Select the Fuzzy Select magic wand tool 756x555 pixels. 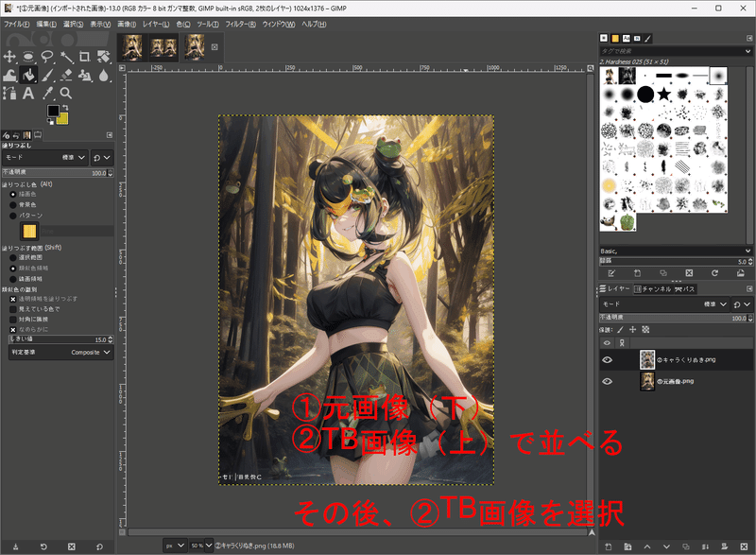click(x=66, y=57)
